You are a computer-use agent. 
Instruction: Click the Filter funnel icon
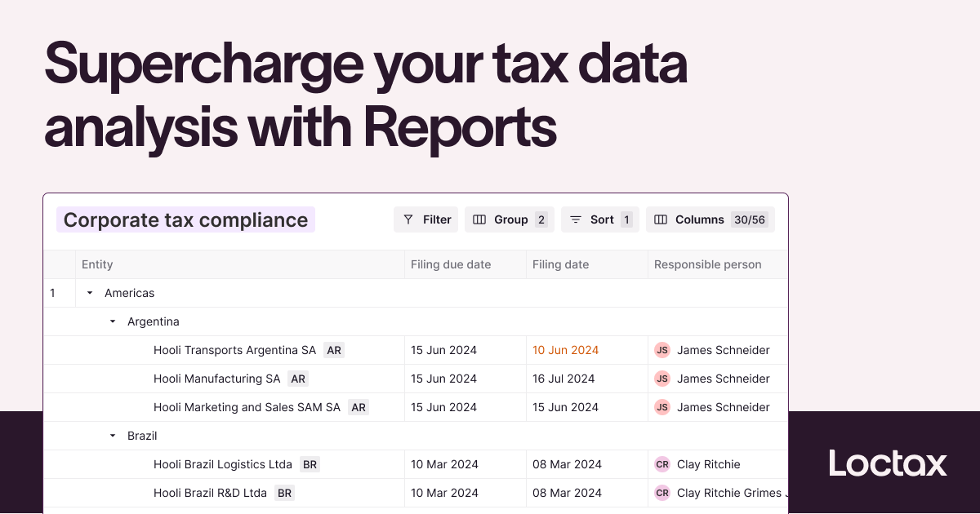[x=407, y=219]
